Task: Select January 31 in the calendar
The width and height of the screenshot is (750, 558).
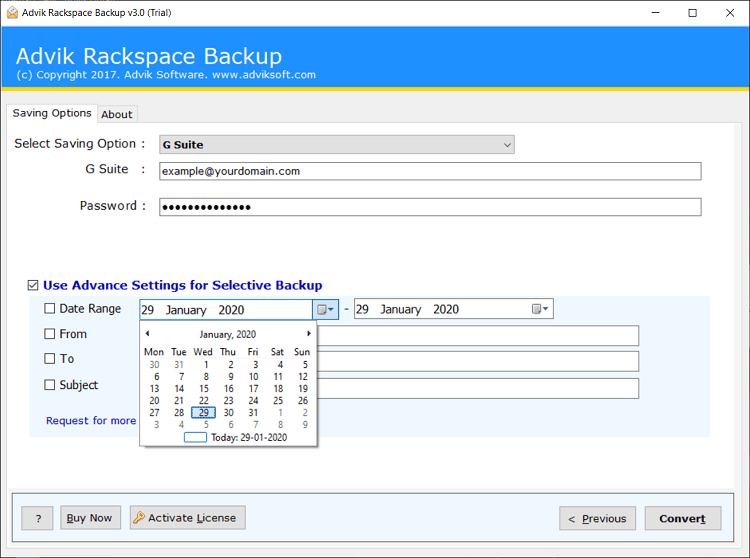Action: [x=253, y=413]
